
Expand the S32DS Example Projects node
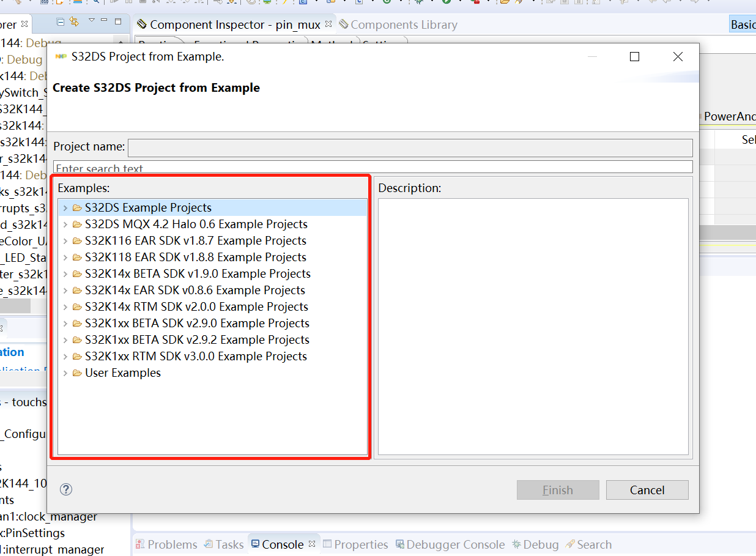(65, 208)
